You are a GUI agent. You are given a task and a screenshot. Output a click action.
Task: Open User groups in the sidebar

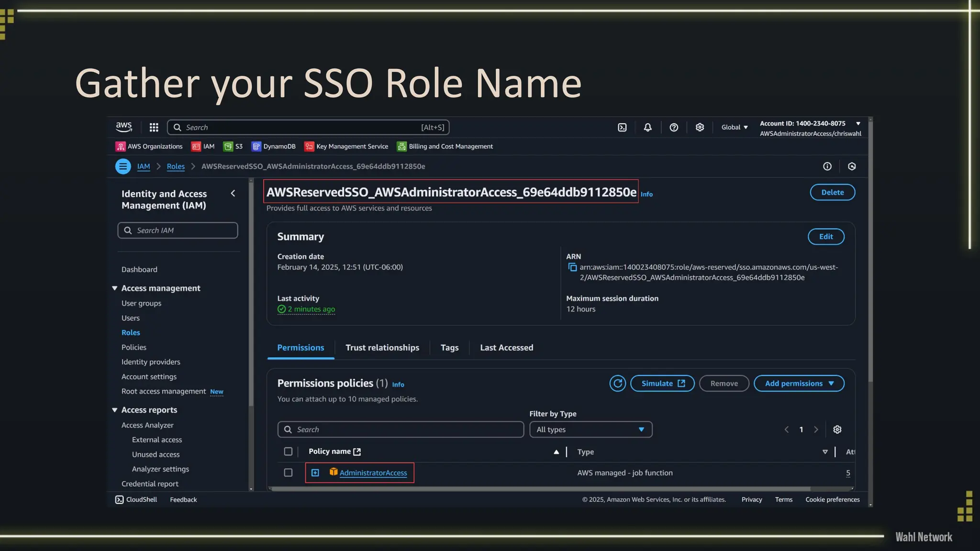[x=141, y=303]
